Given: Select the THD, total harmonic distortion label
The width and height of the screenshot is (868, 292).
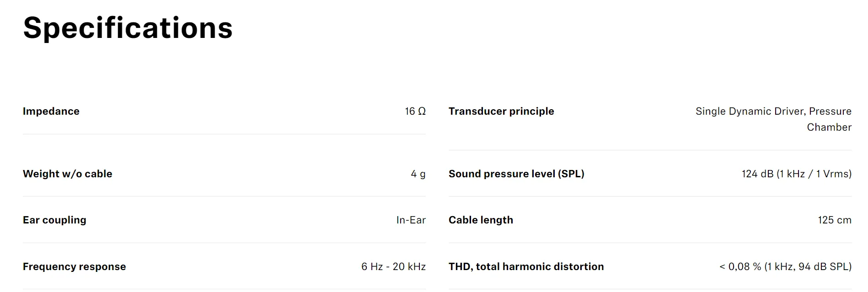Looking at the screenshot, I should click(x=526, y=266).
